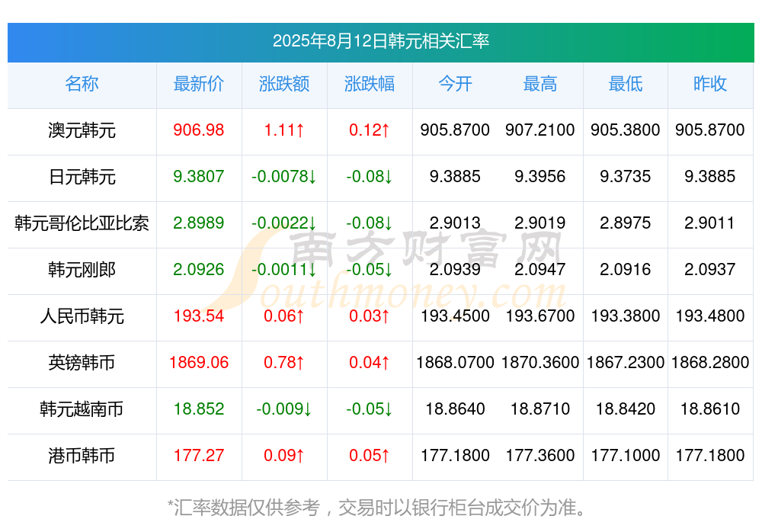Select the 人民币韩元 row name
Image resolution: width=762 pixels, height=532 pixels.
pyautogui.click(x=82, y=316)
